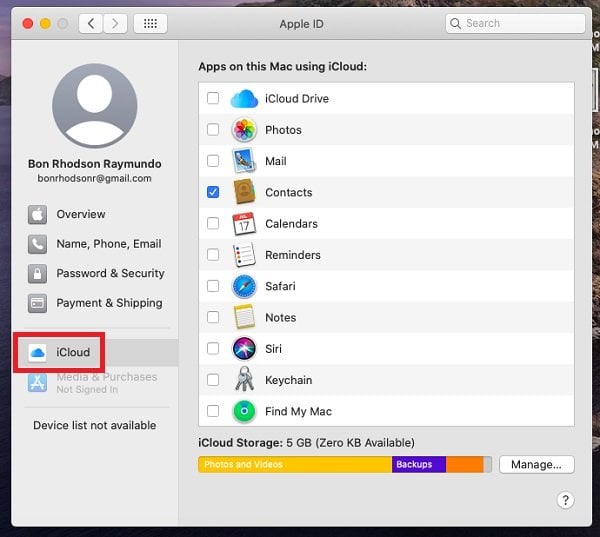Click the Contacts book icon
600x537 pixels.
click(x=244, y=192)
